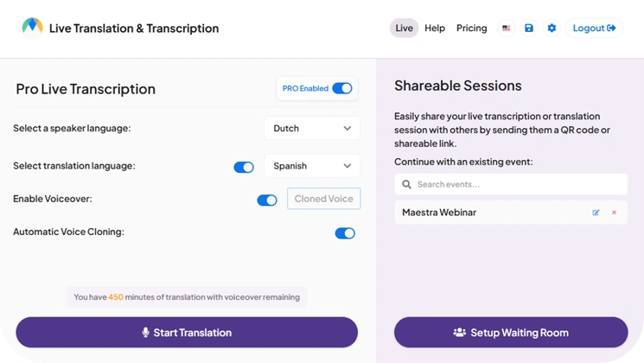Image resolution: width=644 pixels, height=363 pixels.
Task: Delete the Maestra Webinar event
Action: [615, 213]
